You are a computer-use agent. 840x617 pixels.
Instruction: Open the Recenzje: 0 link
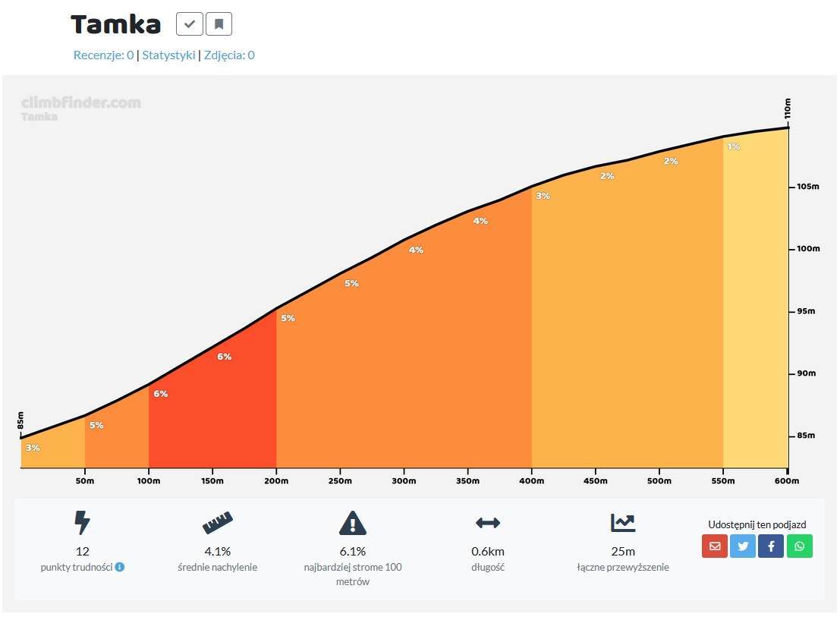click(x=103, y=55)
